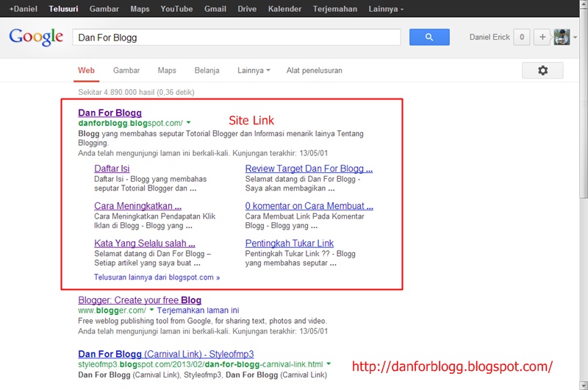Open Cara Meningkatkan sitelink
The width and height of the screenshot is (588, 390).
click(137, 206)
